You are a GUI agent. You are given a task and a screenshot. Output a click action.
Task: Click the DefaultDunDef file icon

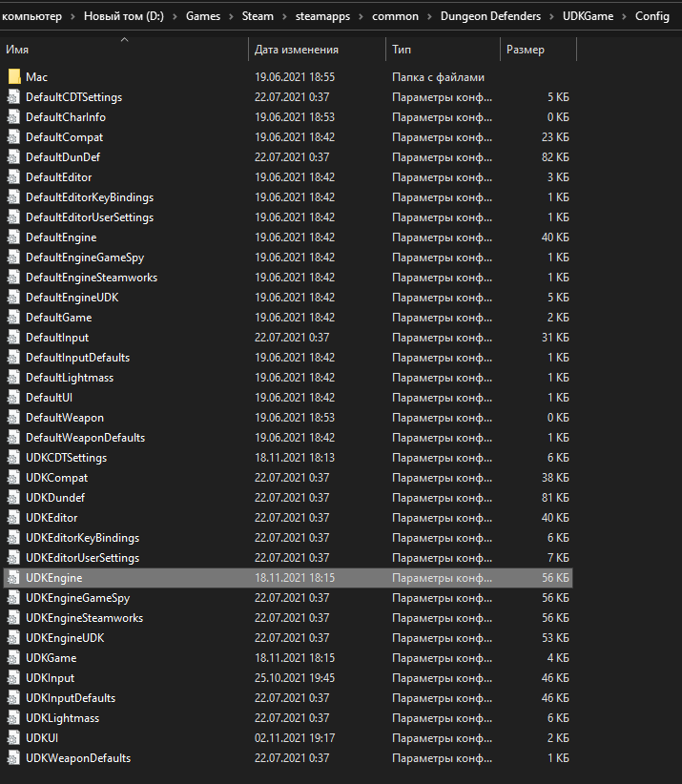click(x=14, y=157)
